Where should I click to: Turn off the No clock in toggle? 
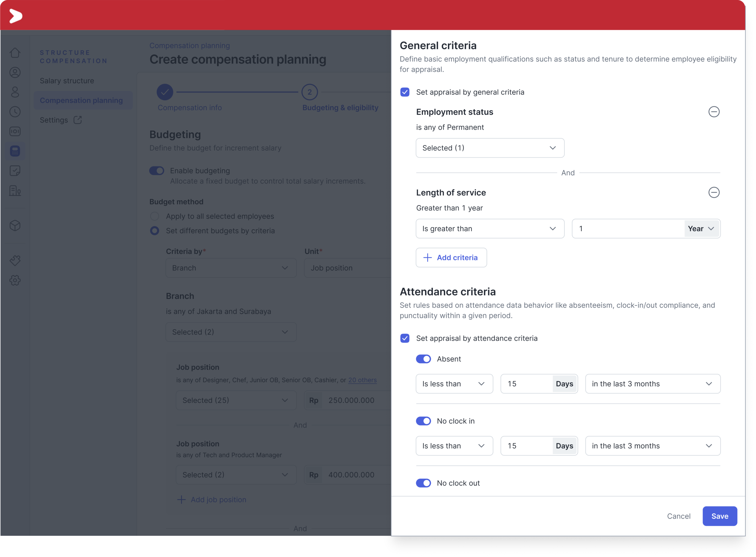423,421
